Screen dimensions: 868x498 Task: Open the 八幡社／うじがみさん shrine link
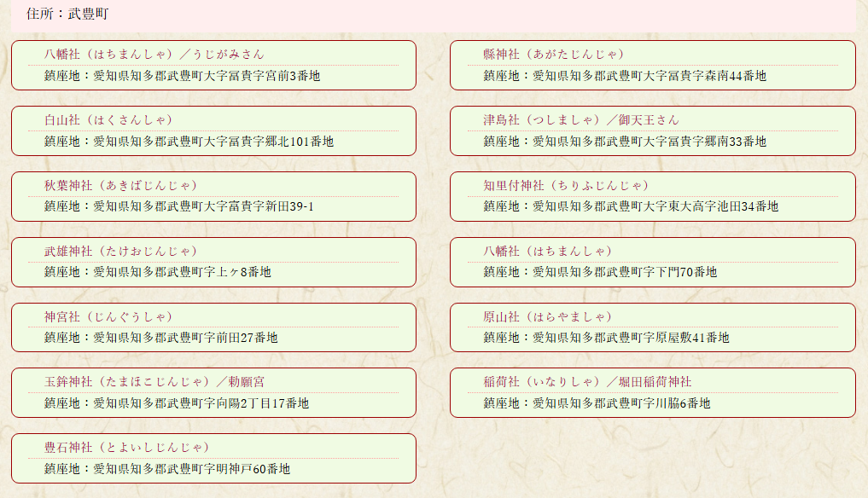click(x=154, y=54)
